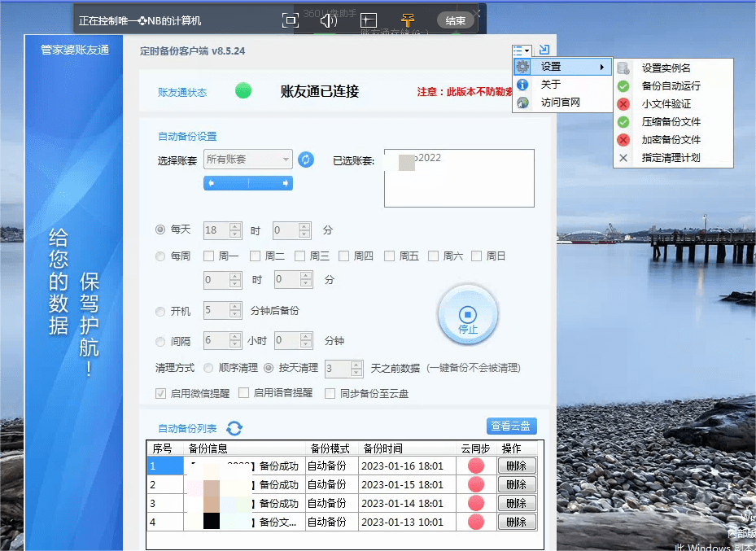Click the 2023-01-15 18:01 time cell
This screenshot has height=551, width=756.
[408, 484]
